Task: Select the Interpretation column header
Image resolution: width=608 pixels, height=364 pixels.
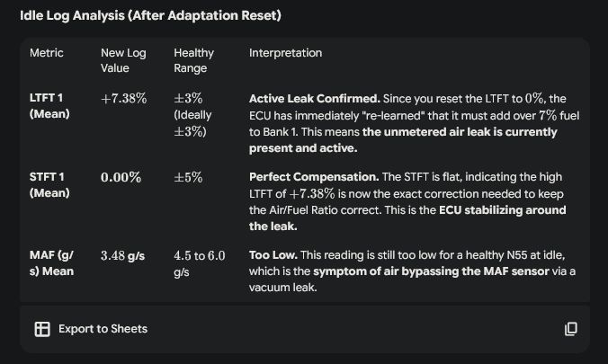Action: coord(285,53)
